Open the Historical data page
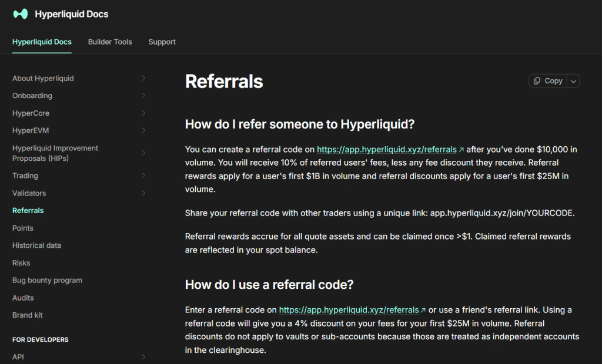This screenshot has height=364, width=602. (37, 245)
